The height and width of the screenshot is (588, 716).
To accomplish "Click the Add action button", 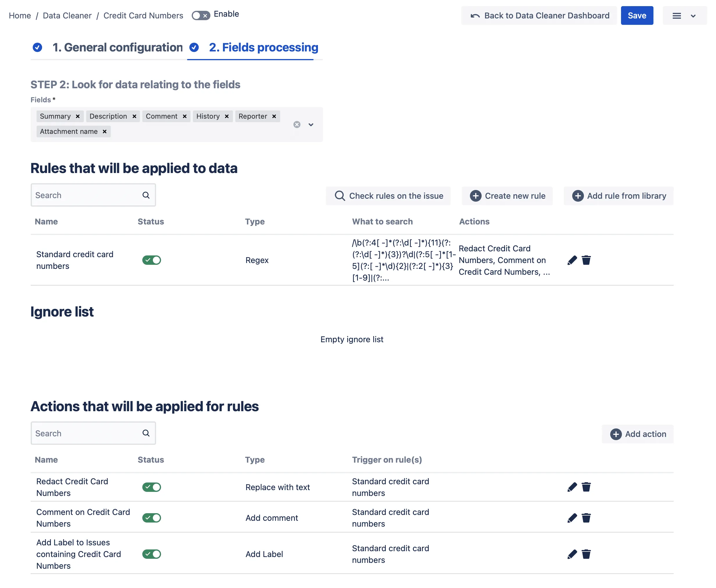I will click(637, 434).
